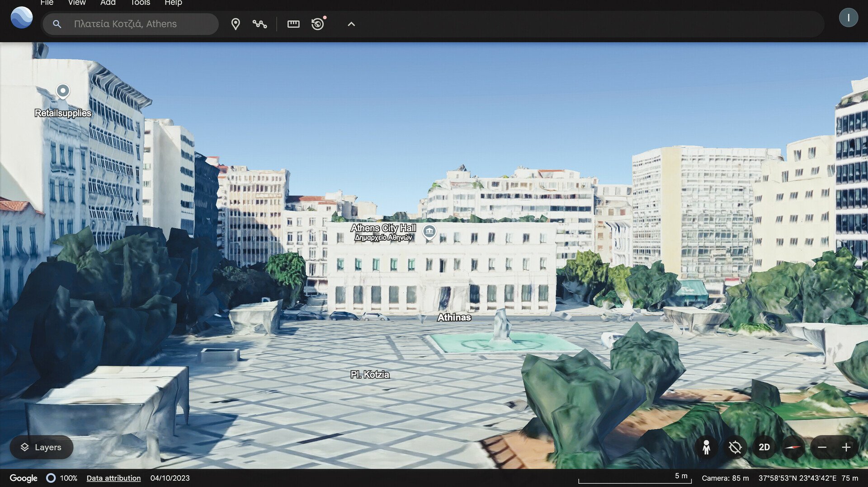Viewport: 868px width, 487px height.
Task: Click the Google Earth logo icon
Action: click(22, 18)
